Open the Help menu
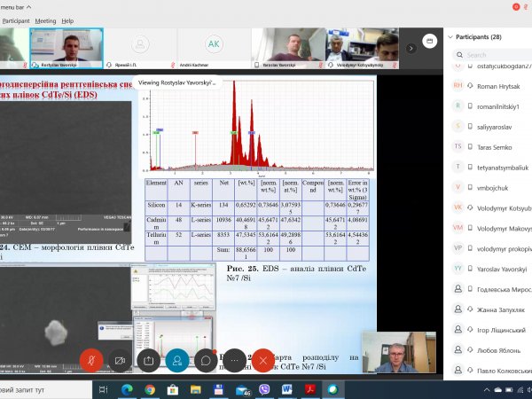This screenshot has width=532, height=399. click(x=68, y=20)
